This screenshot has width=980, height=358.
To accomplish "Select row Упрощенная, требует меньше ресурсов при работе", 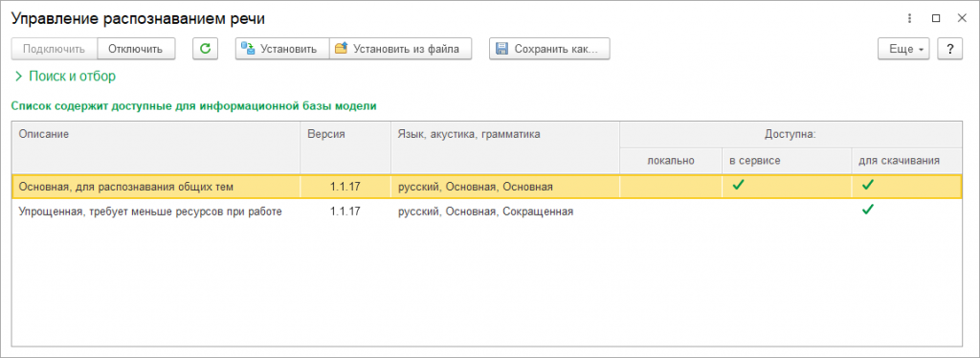I will tap(487, 212).
